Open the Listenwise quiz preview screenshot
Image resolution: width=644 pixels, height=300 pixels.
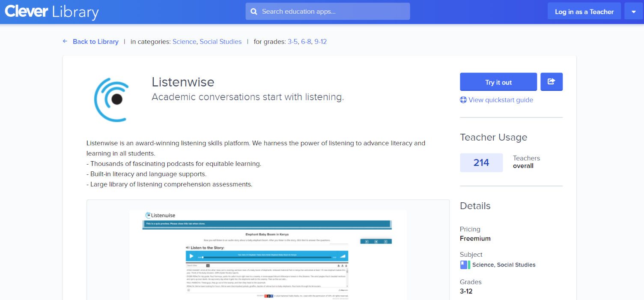(x=268, y=255)
